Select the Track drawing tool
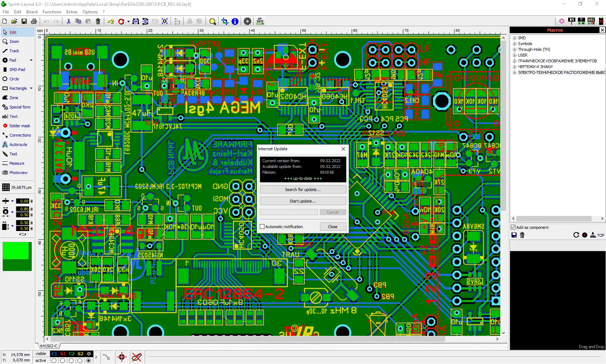The image size is (606, 364). point(14,51)
